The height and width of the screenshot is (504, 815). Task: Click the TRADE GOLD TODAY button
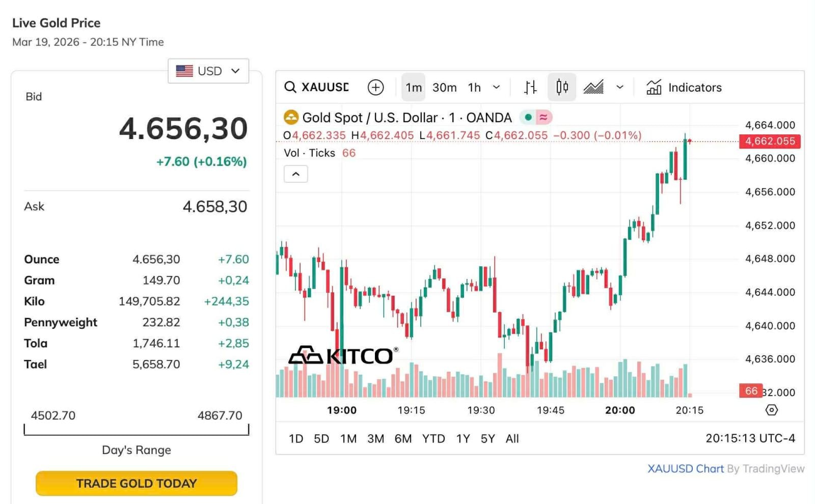pos(137,483)
